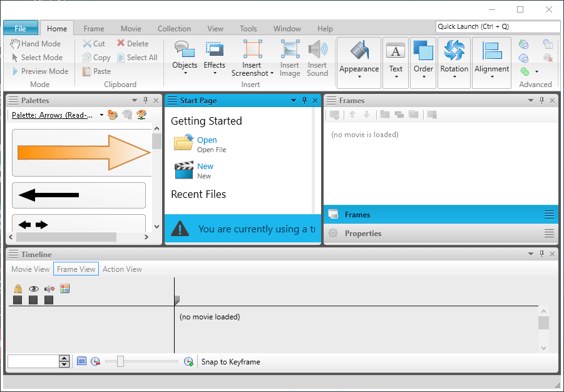Screen dimensions: 564x392
Task: Select the Action View timeline tab
Action: coord(122,269)
